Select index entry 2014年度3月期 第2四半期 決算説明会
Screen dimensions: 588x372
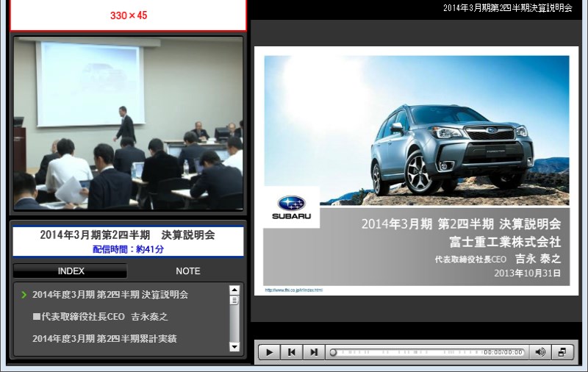point(110,294)
